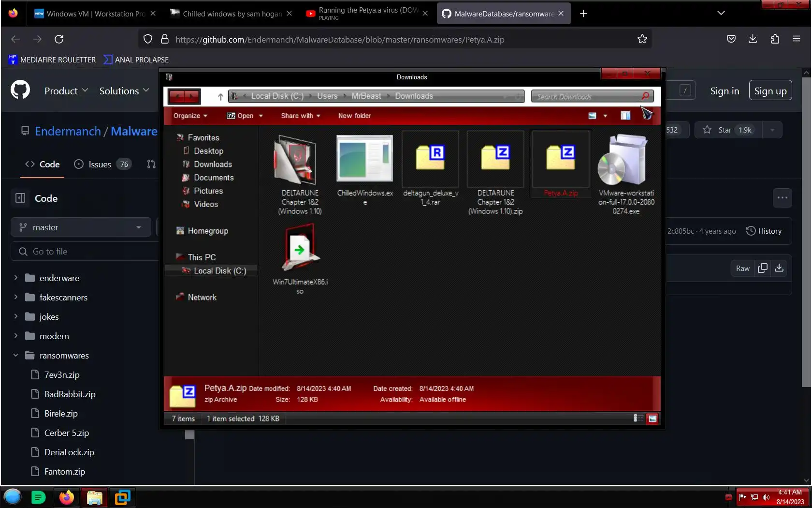Star the MalwareDatabase repository
The image size is (812, 508).
point(729,130)
